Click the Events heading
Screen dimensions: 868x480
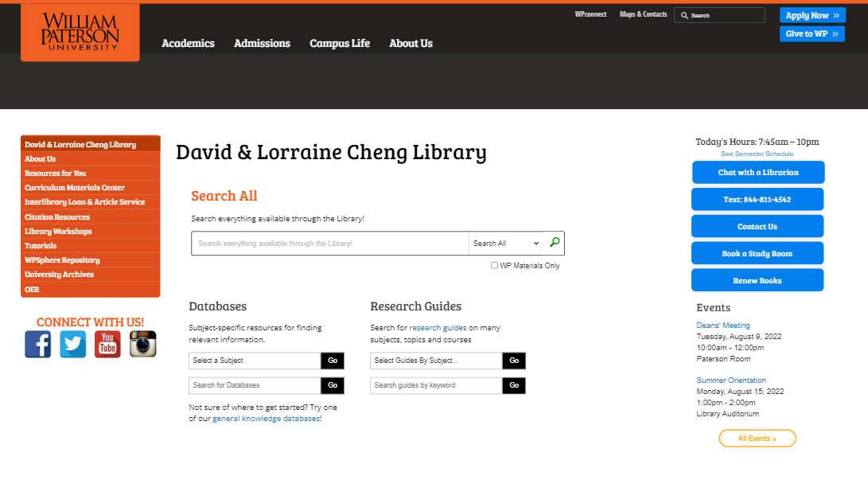(713, 308)
